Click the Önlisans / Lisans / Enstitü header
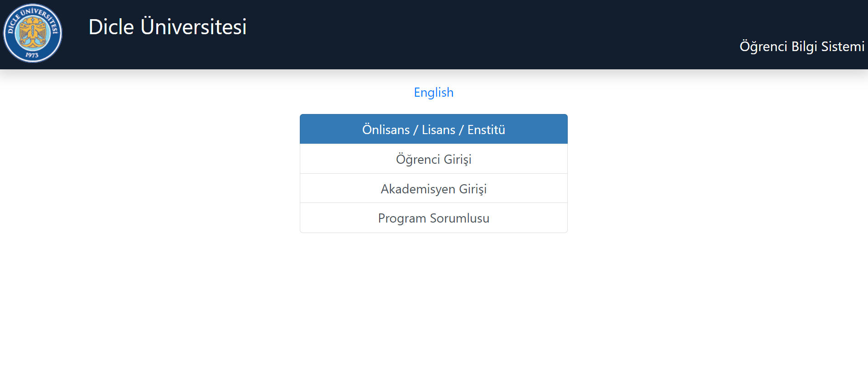868x384 pixels. tap(433, 130)
